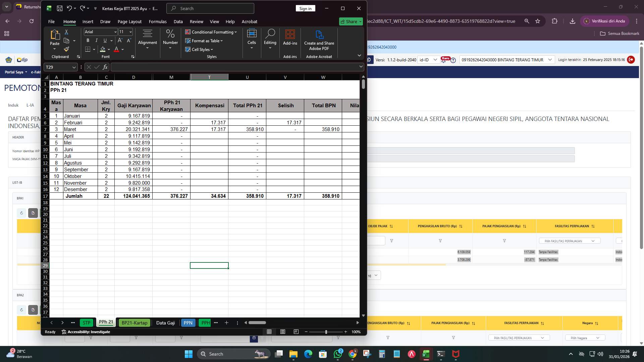This screenshot has width=644, height=362.
Task: Open WhatsApp from the taskbar
Action: (x=338, y=354)
